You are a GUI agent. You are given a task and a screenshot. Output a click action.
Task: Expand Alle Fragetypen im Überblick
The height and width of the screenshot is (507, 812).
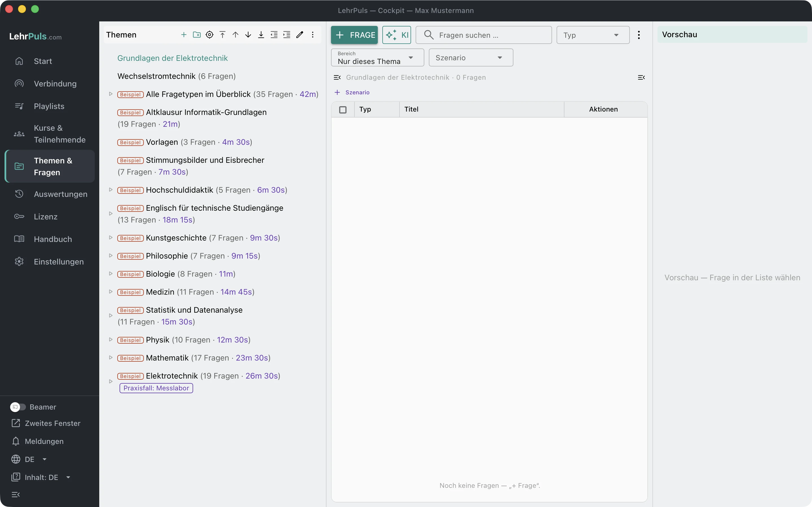pyautogui.click(x=111, y=94)
